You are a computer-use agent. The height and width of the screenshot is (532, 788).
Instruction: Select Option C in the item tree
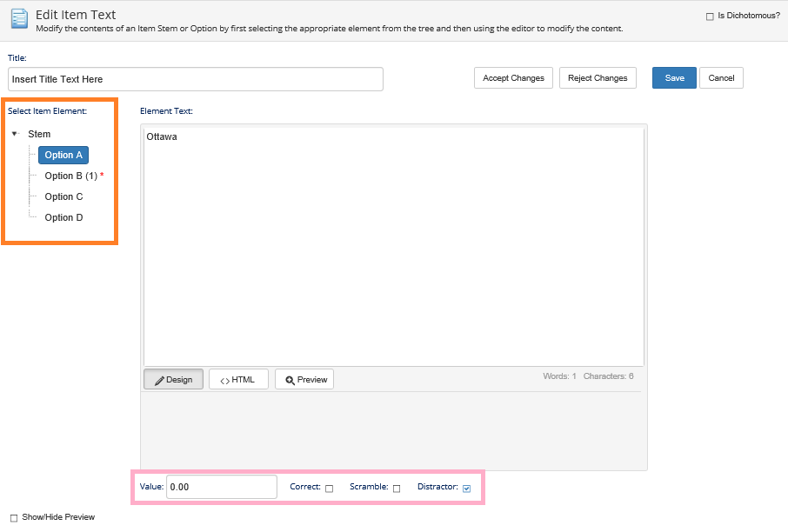click(63, 196)
